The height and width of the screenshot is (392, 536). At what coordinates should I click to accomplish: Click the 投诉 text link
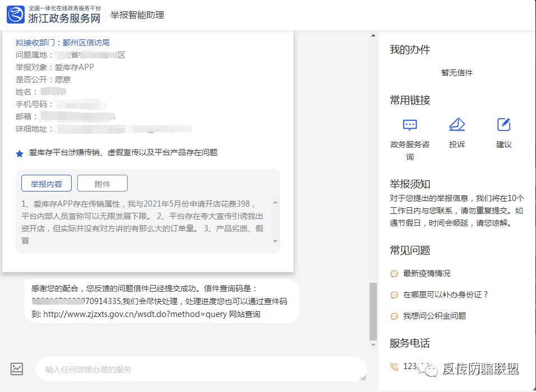pyautogui.click(x=457, y=144)
